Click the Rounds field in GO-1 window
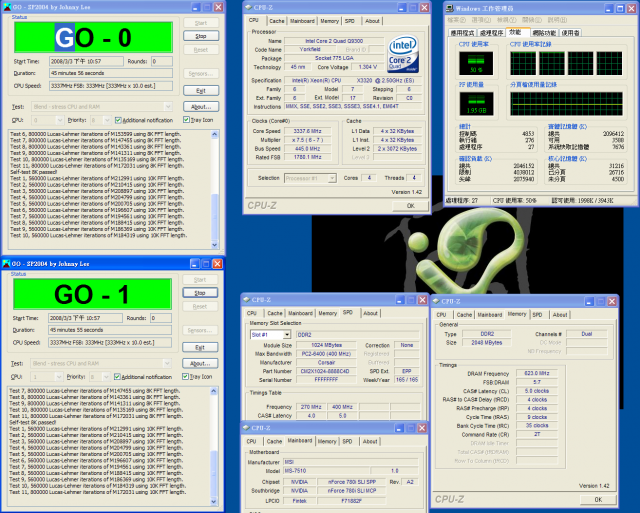 click(x=161, y=318)
